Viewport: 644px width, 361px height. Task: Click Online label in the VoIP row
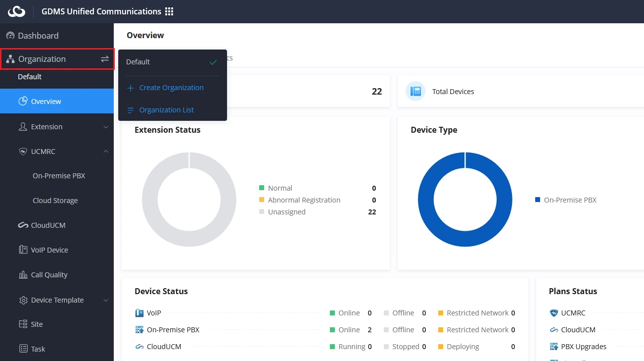349,313
